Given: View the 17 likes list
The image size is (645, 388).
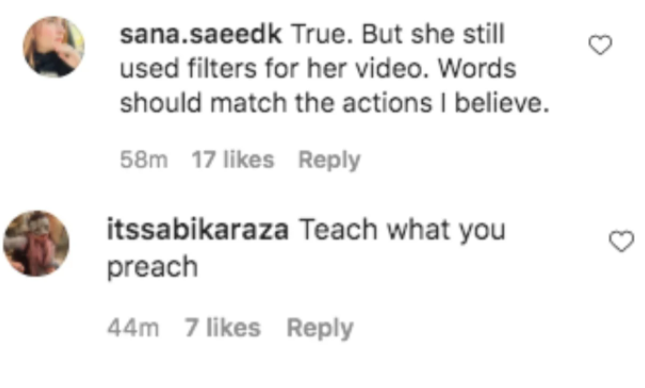Looking at the screenshot, I should (x=233, y=160).
